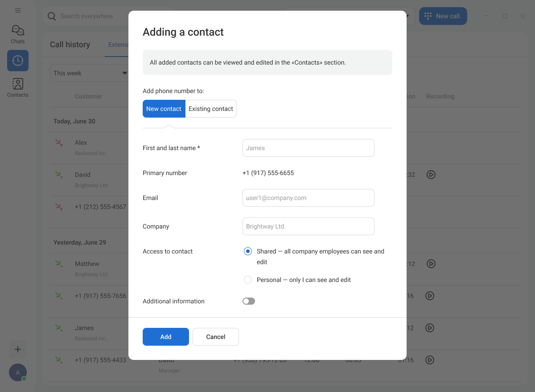Screen dimensions: 535x392
Task: Open the This week period dropdown
Action: (x=89, y=73)
